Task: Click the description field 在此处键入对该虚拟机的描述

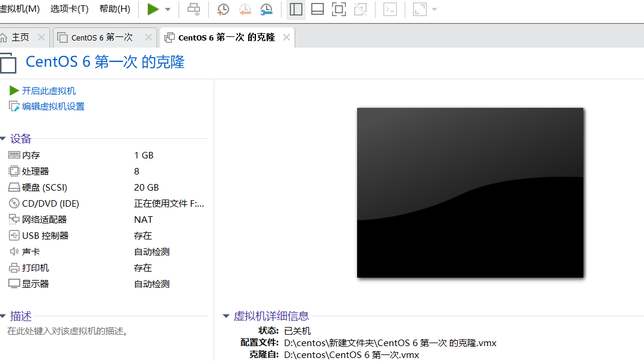Action: tap(68, 331)
